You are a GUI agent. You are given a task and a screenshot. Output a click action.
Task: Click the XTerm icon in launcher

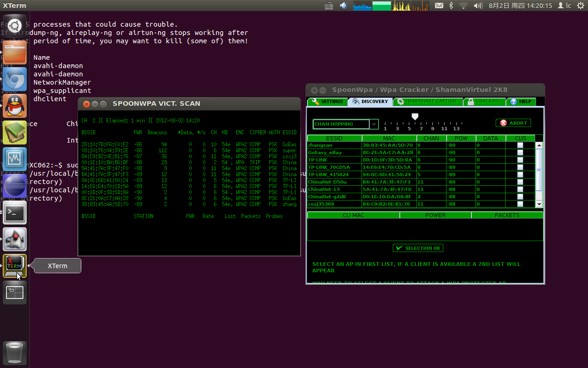click(15, 266)
